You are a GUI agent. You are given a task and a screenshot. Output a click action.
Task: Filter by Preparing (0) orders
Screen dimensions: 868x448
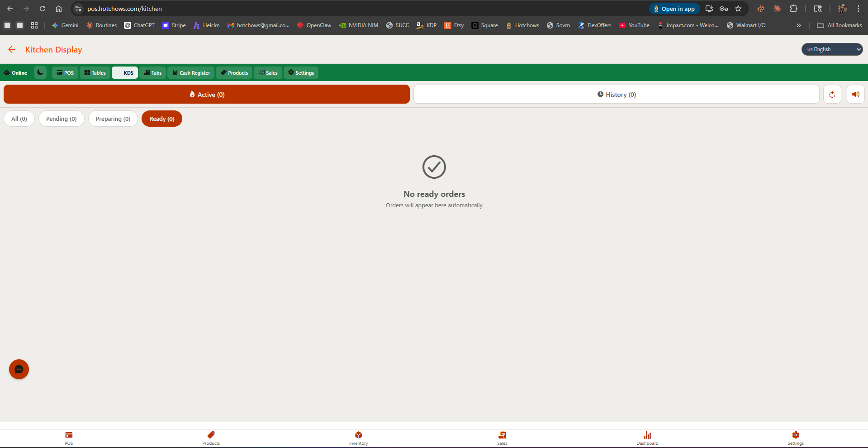tap(113, 119)
